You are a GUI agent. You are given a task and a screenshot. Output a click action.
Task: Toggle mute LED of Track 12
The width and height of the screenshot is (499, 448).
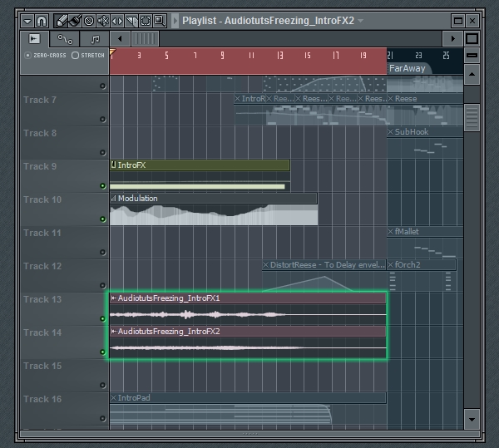[x=102, y=286]
